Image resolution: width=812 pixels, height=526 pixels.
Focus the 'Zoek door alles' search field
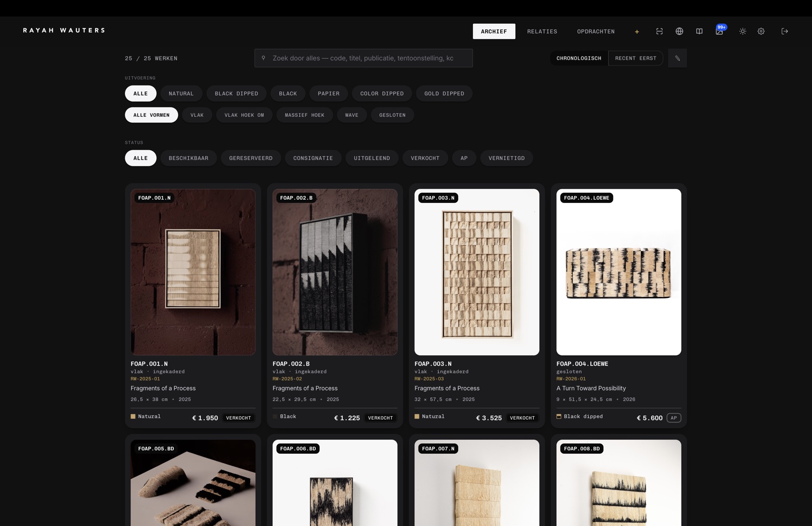pyautogui.click(x=363, y=58)
